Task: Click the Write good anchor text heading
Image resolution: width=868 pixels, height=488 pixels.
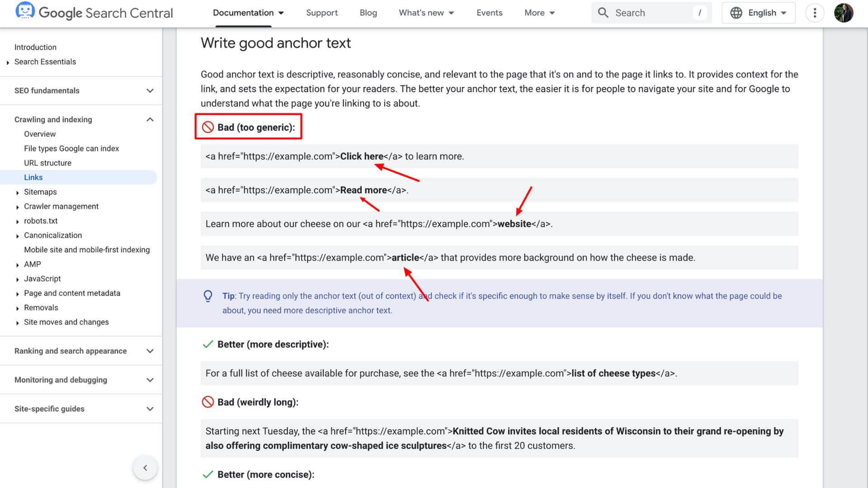Action: click(x=276, y=43)
